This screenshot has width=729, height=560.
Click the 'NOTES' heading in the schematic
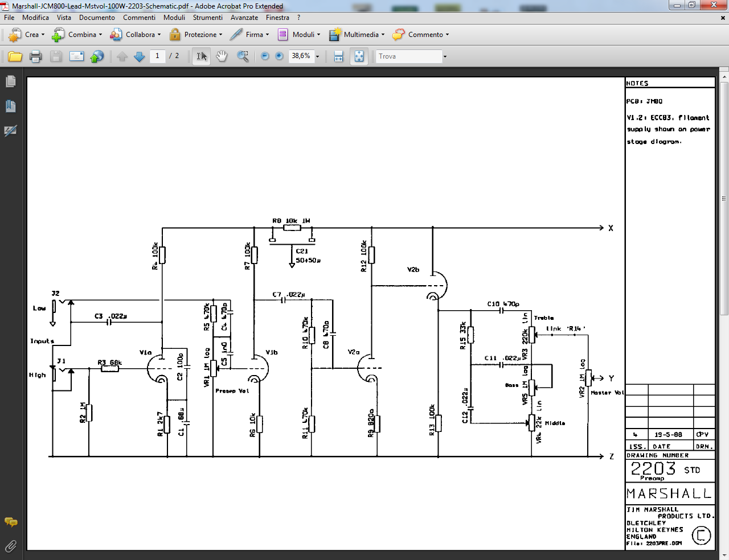pos(637,83)
